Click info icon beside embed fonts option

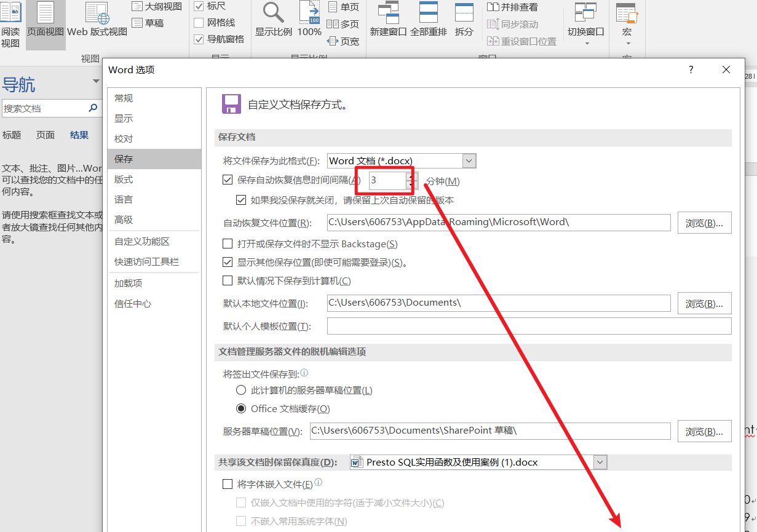tap(319, 483)
